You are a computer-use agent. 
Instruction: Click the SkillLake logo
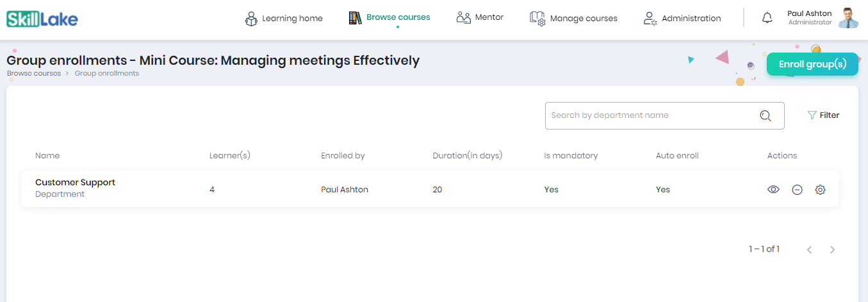(x=42, y=19)
